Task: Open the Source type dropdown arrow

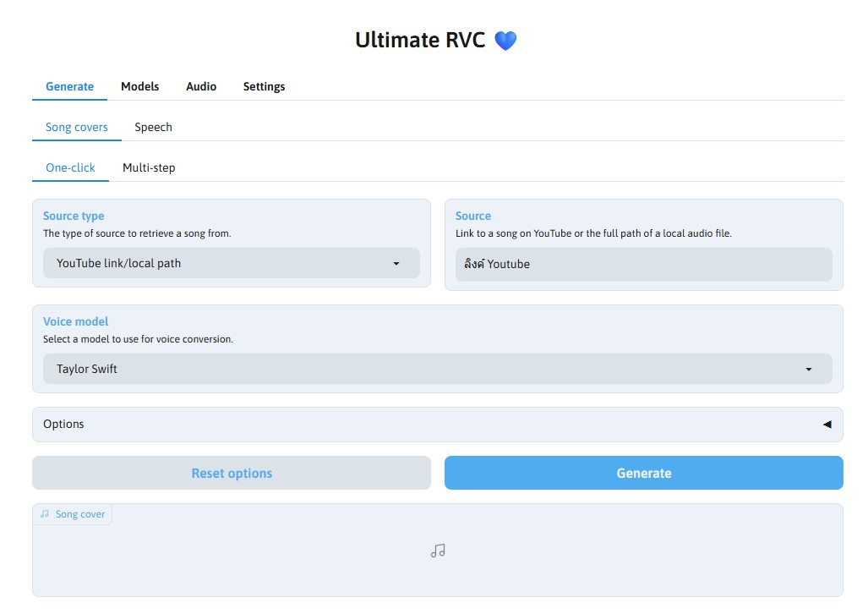Action: tap(396, 264)
